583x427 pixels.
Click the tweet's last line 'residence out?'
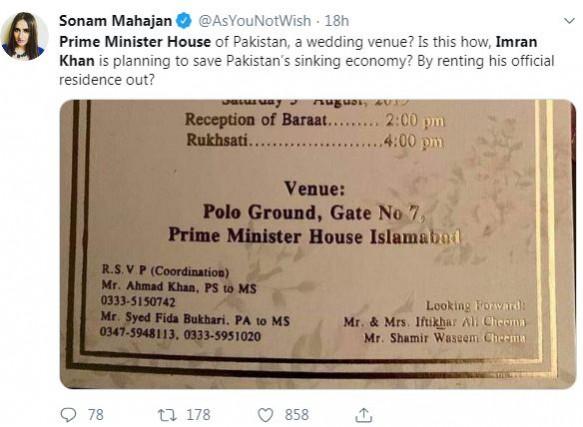[106, 80]
